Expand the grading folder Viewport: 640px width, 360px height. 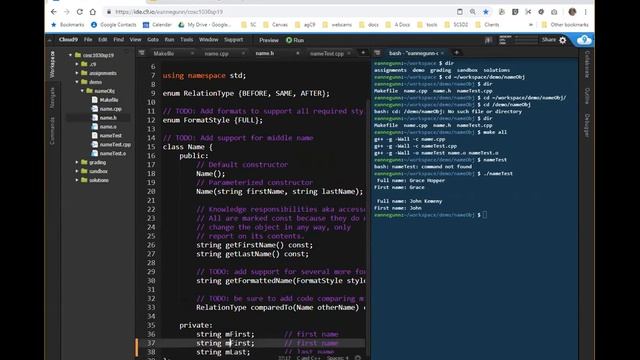(77, 162)
